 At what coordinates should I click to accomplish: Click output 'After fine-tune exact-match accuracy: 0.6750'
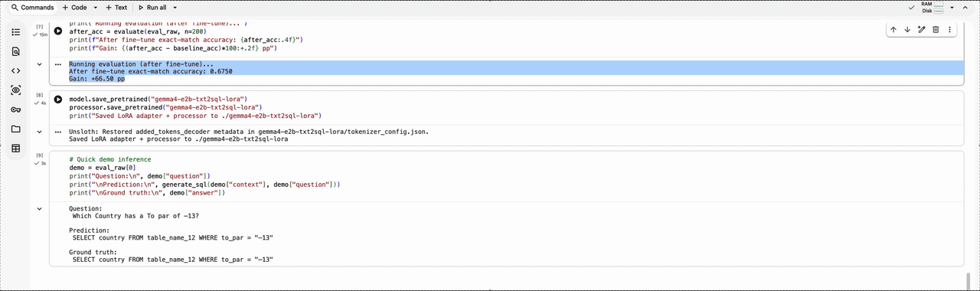(151, 71)
